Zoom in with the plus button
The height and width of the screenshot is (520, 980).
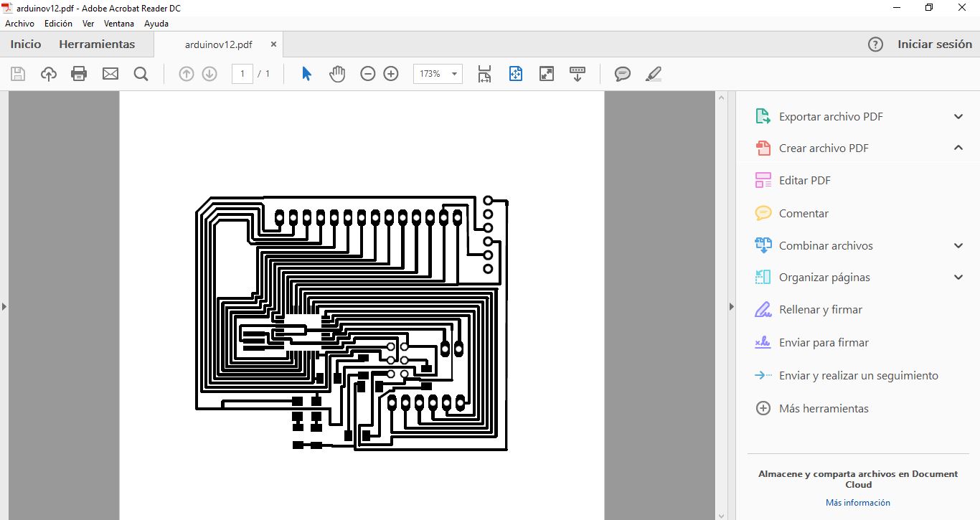coord(391,73)
